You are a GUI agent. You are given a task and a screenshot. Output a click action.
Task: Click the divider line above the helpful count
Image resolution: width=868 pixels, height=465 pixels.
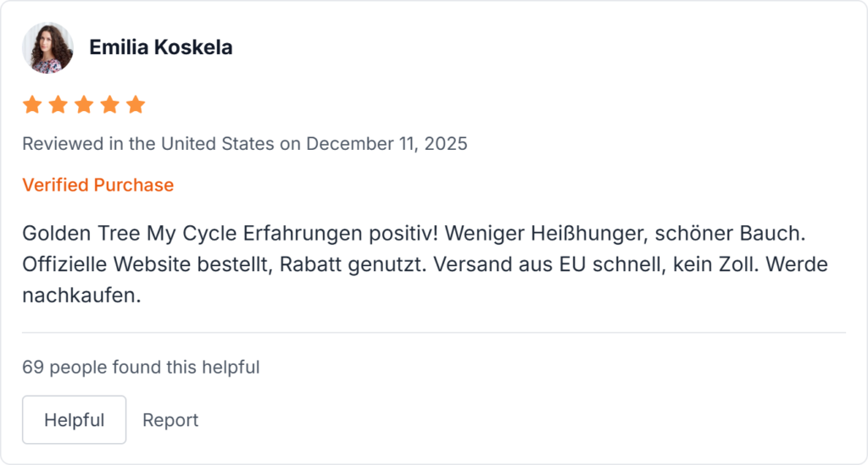point(434,333)
